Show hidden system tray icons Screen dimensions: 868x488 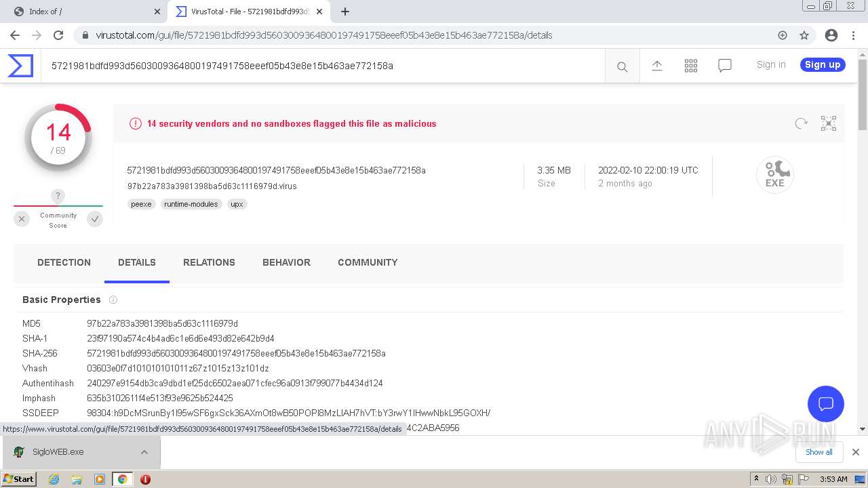756,479
